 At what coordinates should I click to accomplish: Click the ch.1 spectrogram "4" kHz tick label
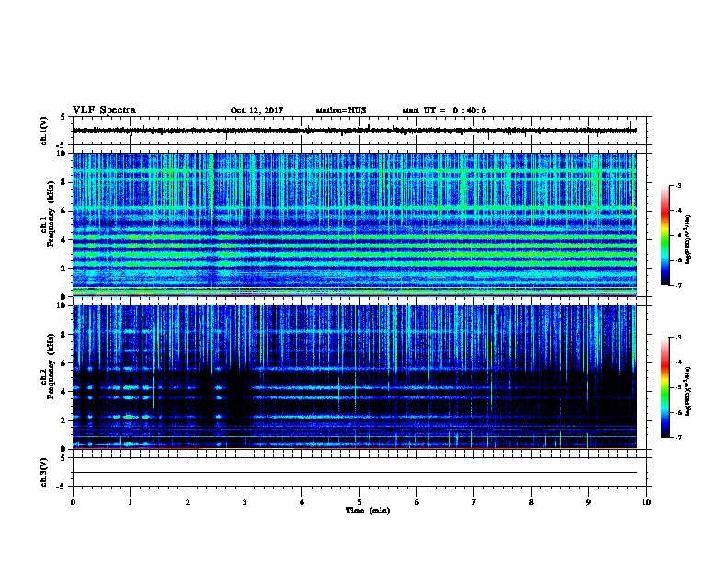click(64, 240)
